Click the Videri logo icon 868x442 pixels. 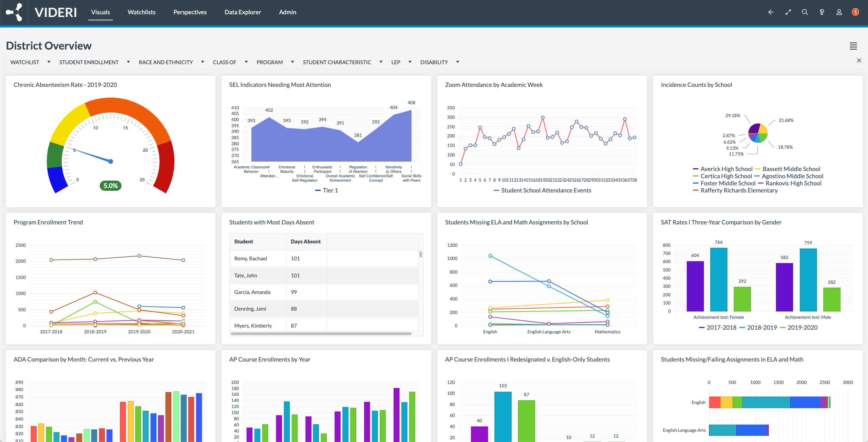point(14,12)
